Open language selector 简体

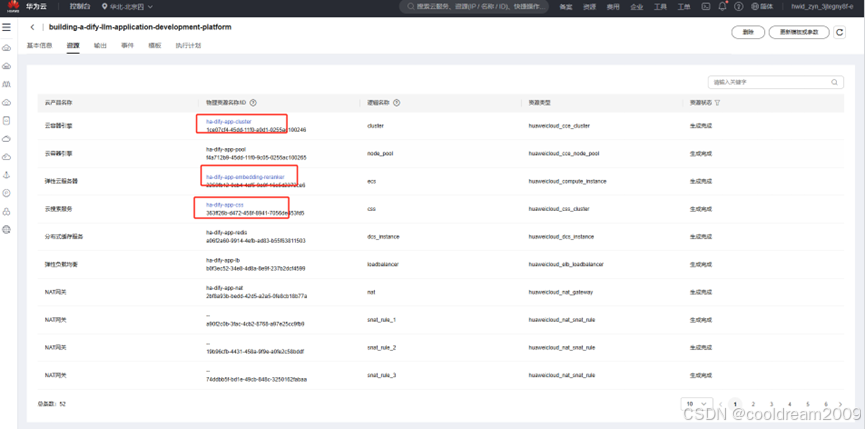(x=762, y=7)
